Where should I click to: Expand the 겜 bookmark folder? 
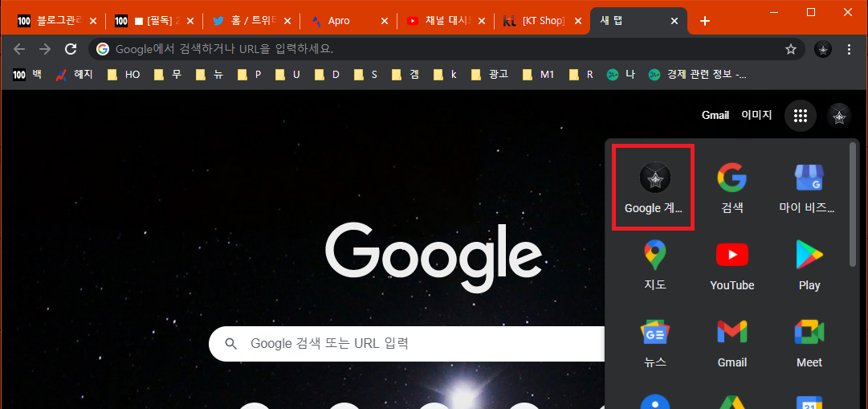[406, 74]
